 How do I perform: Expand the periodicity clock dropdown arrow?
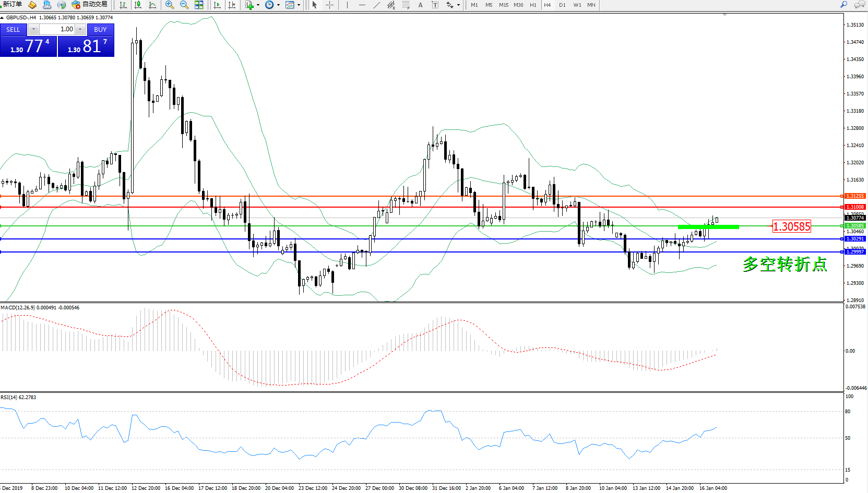point(278,5)
